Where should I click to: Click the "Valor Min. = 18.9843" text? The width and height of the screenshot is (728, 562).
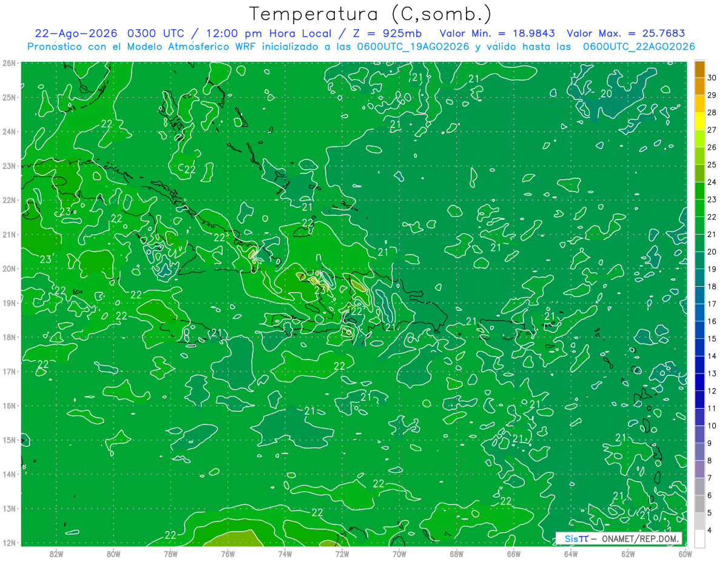499,33
